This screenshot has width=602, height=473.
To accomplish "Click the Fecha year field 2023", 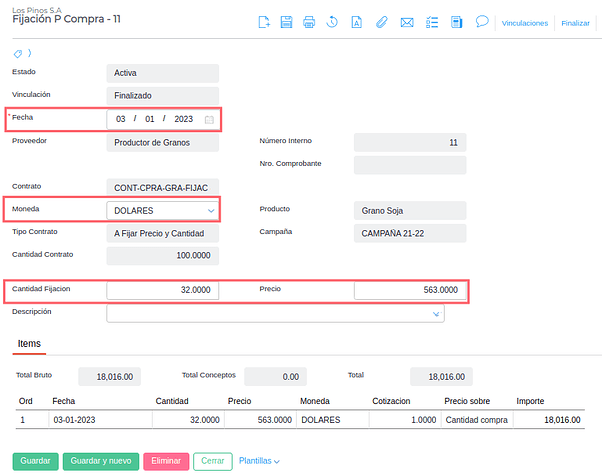I will (184, 119).
